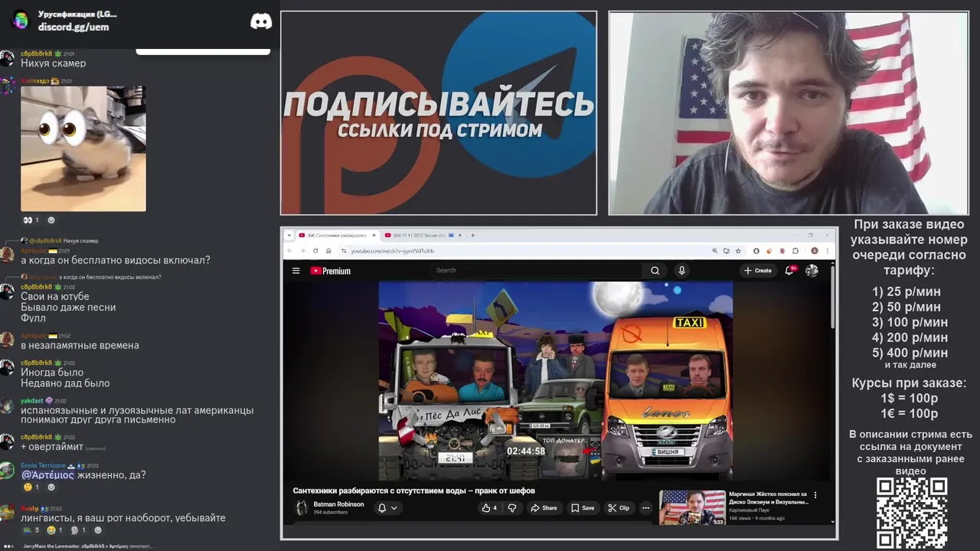980x551 pixels.
Task: Open YouTube account avatar menu
Action: [x=812, y=270]
